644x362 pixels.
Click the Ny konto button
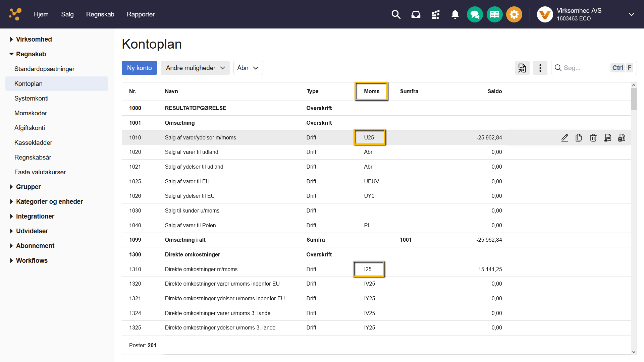(139, 68)
